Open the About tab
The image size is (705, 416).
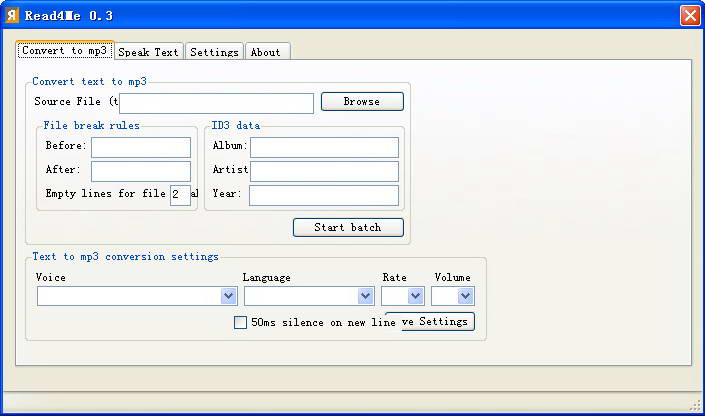(267, 52)
